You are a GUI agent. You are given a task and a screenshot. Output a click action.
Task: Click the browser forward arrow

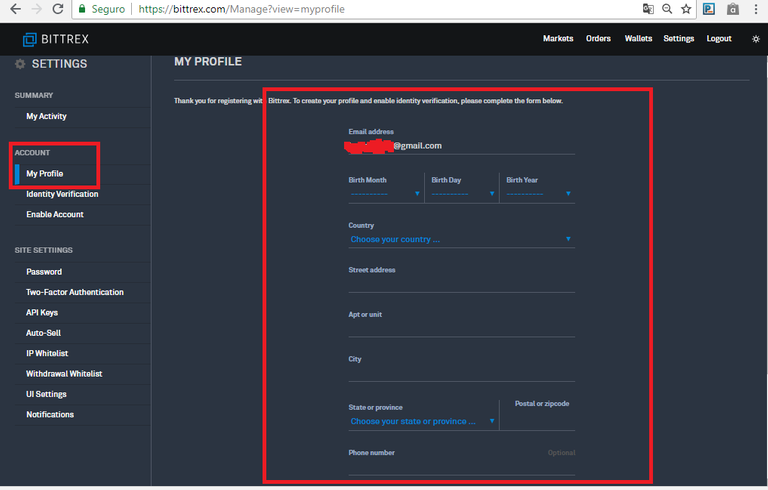click(x=37, y=9)
